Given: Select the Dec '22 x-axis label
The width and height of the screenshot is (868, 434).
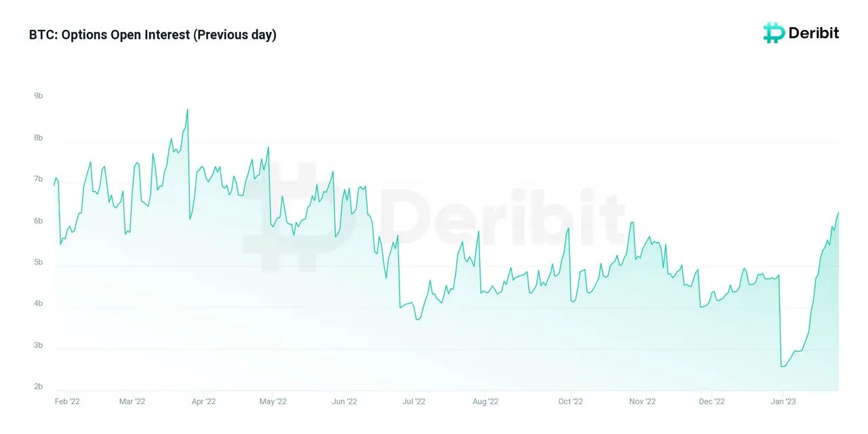Looking at the screenshot, I should pyautogui.click(x=711, y=401).
